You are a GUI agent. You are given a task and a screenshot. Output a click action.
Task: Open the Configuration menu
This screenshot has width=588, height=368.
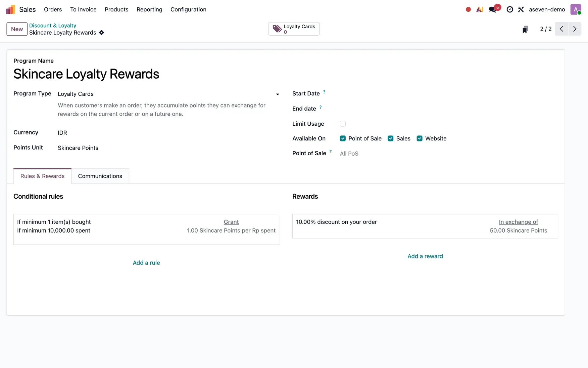click(188, 9)
